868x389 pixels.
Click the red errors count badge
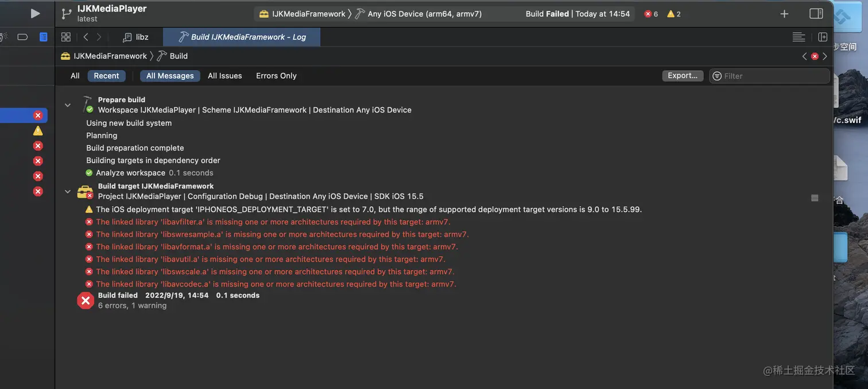652,14
